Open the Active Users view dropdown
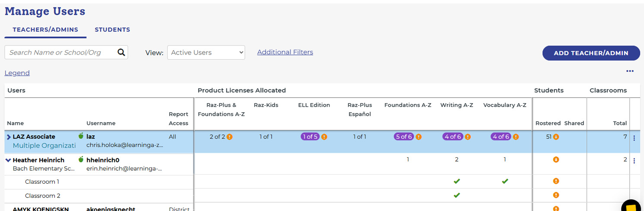644x211 pixels. (206, 52)
